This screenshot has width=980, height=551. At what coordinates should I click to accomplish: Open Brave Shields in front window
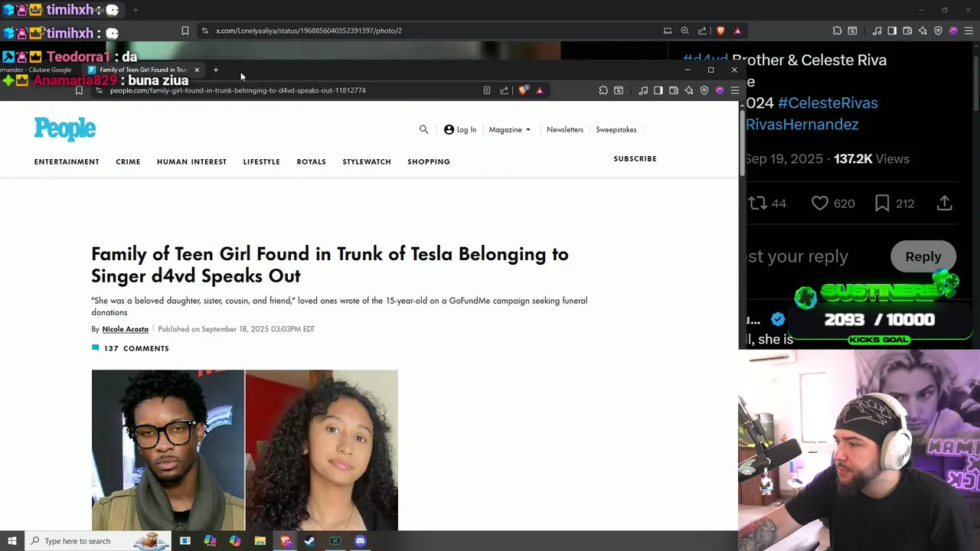tap(523, 90)
